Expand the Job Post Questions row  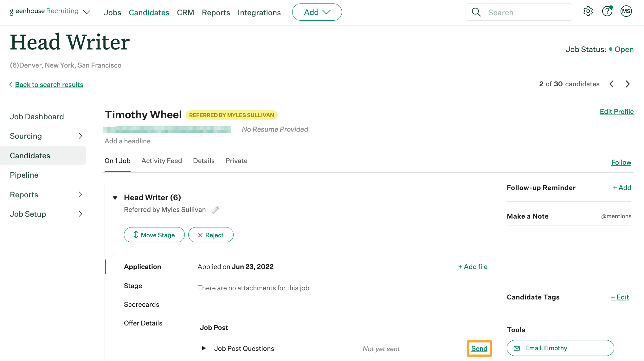click(x=204, y=348)
